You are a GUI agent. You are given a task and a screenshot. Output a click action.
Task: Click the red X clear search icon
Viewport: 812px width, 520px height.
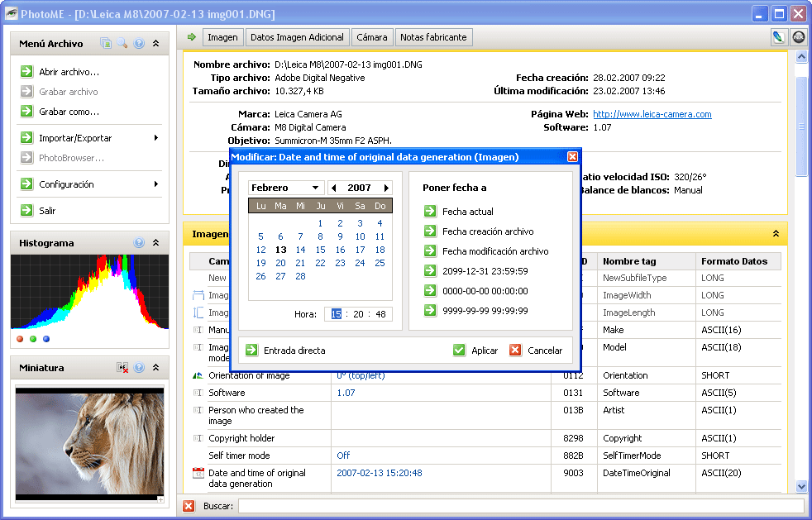coord(189,506)
